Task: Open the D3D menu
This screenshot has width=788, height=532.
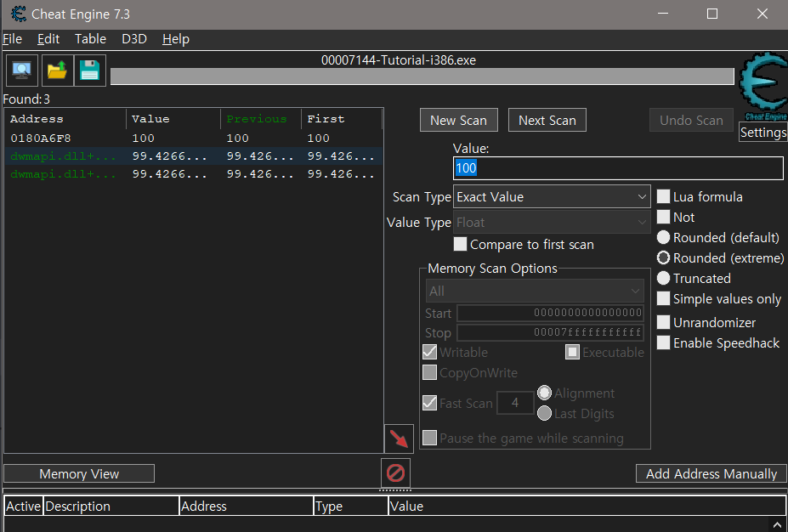Action: pyautogui.click(x=133, y=38)
